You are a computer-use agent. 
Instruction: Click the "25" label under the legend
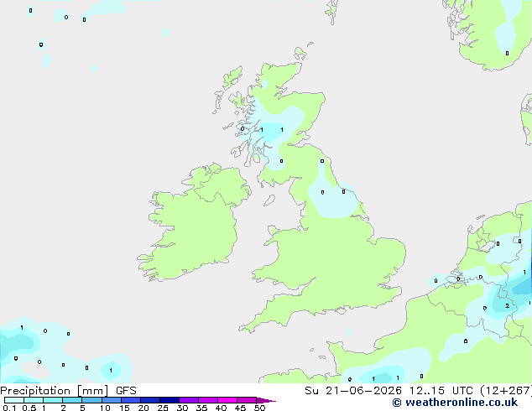click(163, 408)
